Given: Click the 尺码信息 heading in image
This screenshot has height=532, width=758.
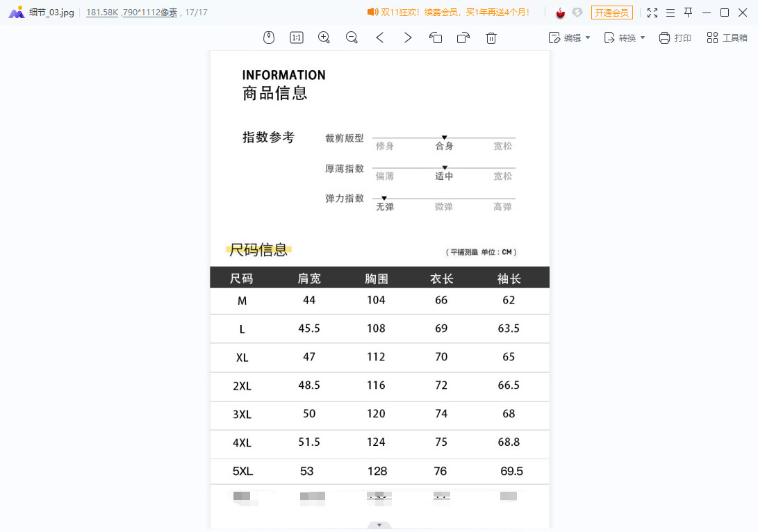Looking at the screenshot, I should (258, 250).
